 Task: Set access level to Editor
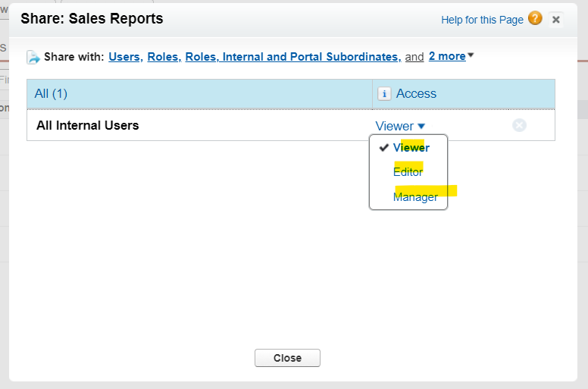tap(408, 172)
